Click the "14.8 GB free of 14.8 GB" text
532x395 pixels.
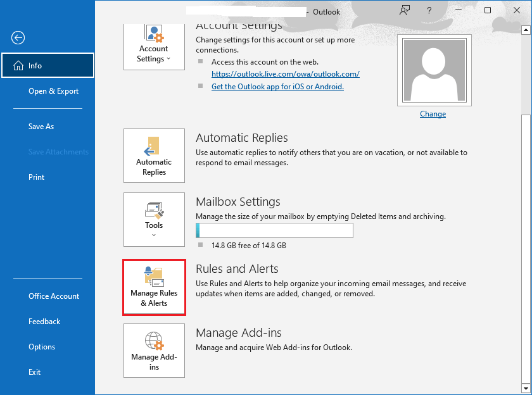pyautogui.click(x=249, y=246)
